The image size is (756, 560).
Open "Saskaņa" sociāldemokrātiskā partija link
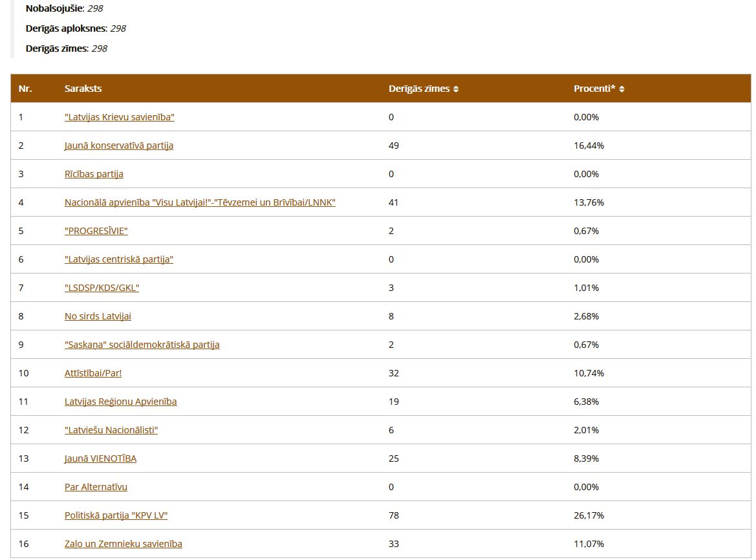pyautogui.click(x=142, y=345)
